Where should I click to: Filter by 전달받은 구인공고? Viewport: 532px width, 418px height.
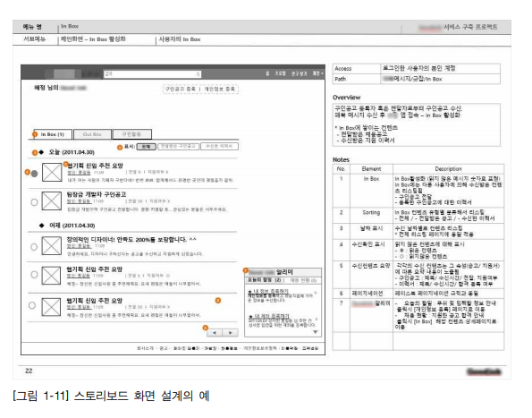[179, 147]
